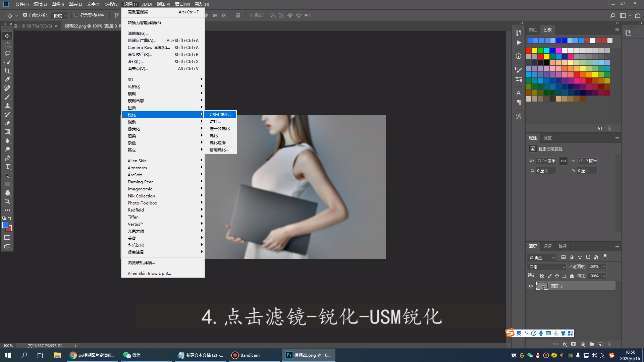Select the History Brush tool
Viewport: 644px width, 362px height.
click(7, 114)
